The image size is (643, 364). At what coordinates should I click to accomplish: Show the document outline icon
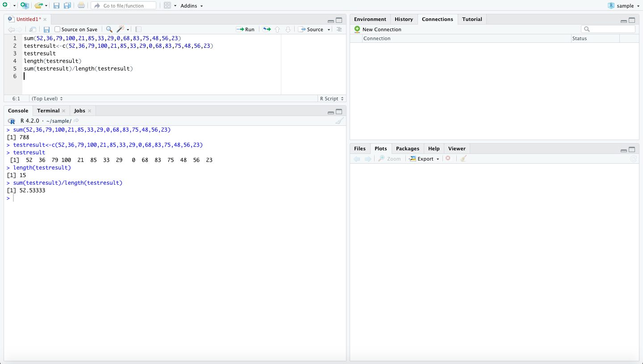339,29
